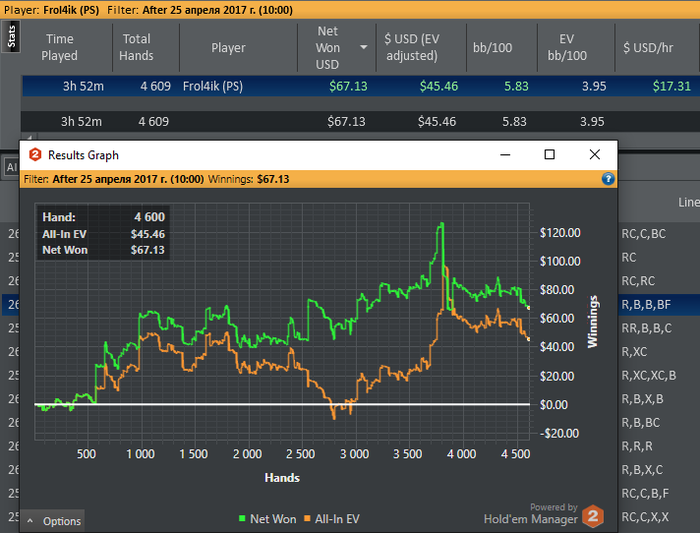Click the Winnings $67.13 filter text
Viewport: 700px width, 533px height.
click(249, 179)
